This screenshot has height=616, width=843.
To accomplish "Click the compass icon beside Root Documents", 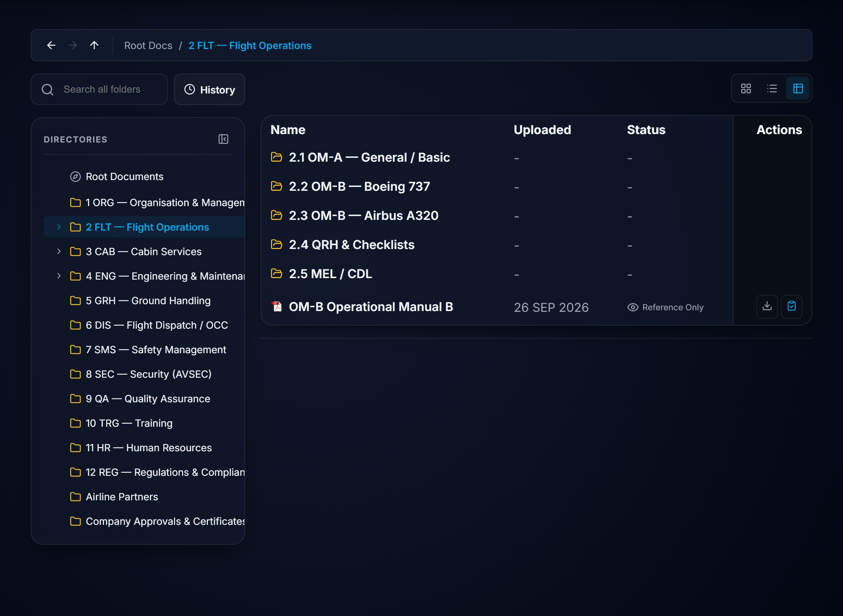I will pyautogui.click(x=75, y=177).
